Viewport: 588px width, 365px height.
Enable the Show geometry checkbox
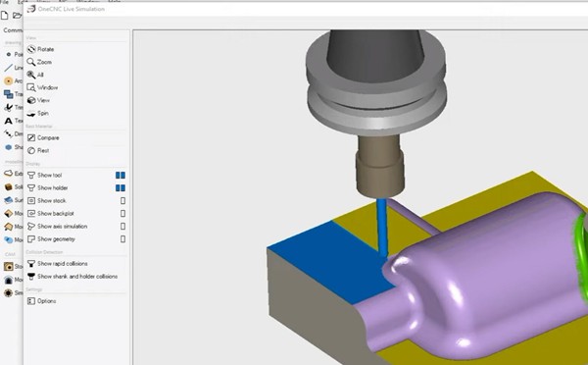(122, 239)
